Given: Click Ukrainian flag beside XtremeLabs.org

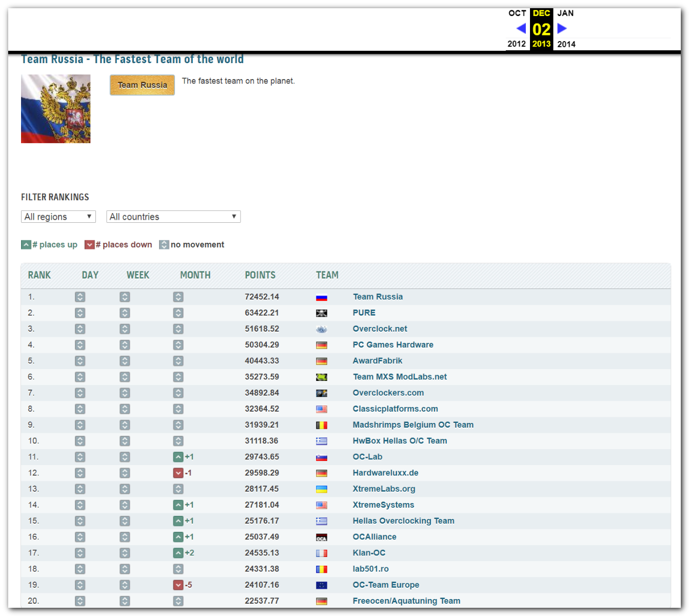Looking at the screenshot, I should [x=322, y=489].
